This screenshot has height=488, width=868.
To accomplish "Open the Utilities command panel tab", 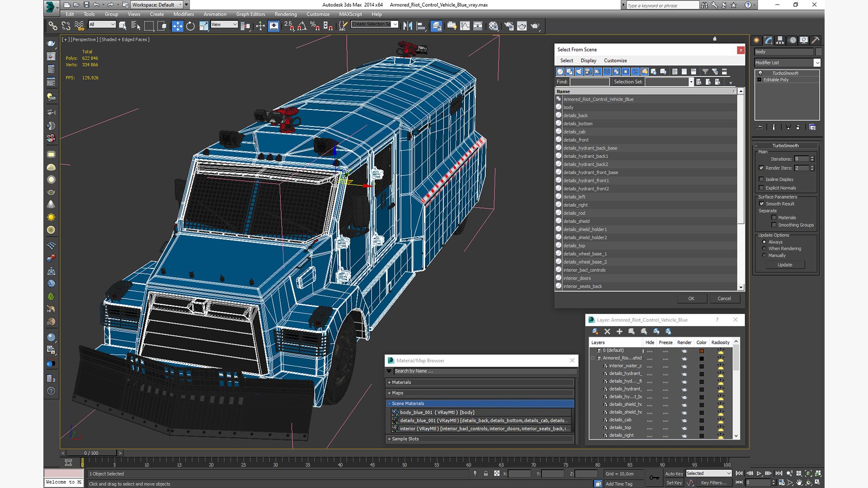I will 816,40.
